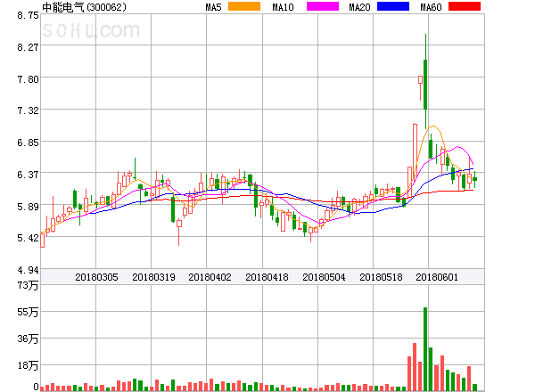This screenshot has height=392, width=535.
Task: Click the 20180601 date label
Action: 437,277
